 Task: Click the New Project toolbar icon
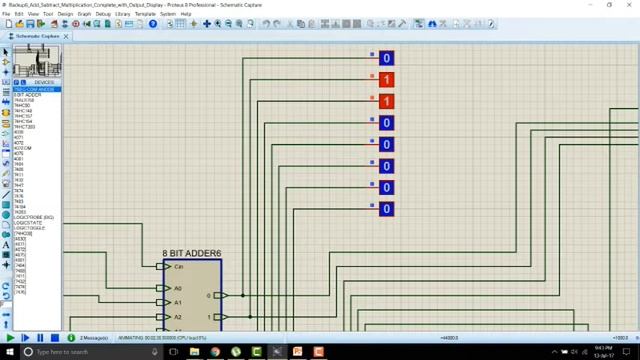coord(9,24)
